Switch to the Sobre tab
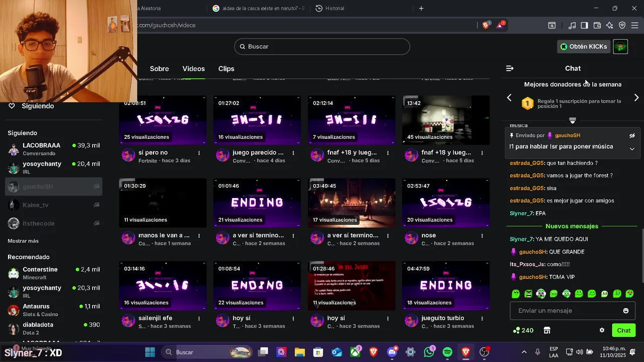 point(159,69)
